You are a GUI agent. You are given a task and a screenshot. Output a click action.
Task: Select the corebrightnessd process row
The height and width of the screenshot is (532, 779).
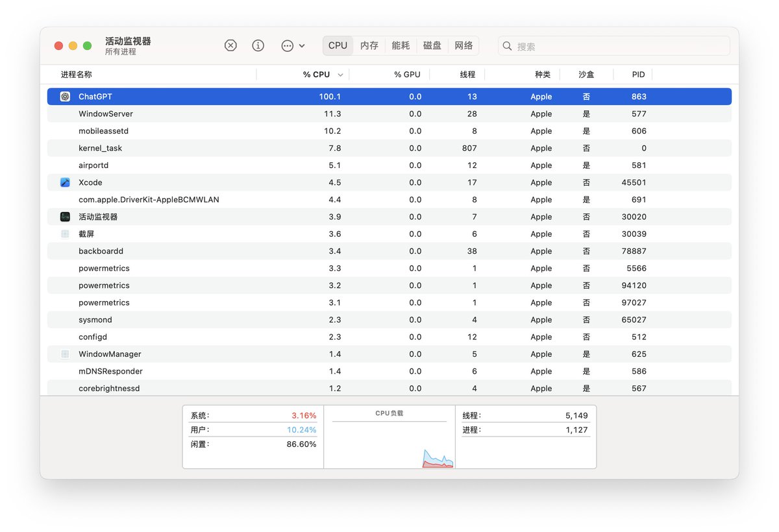tap(389, 388)
